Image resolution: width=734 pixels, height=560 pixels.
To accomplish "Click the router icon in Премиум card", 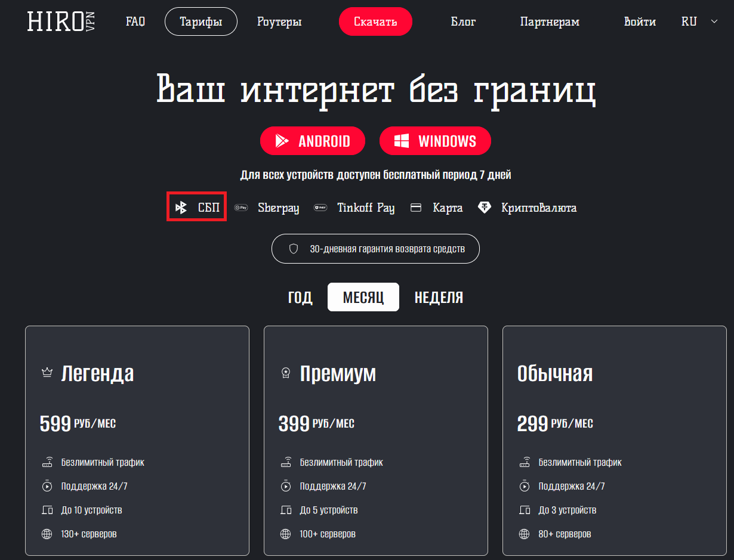I will [x=286, y=462].
